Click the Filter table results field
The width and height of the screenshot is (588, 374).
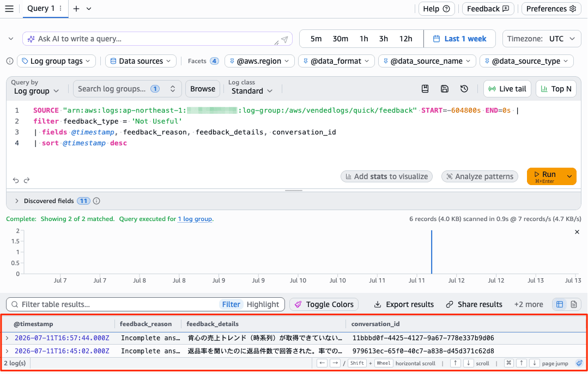coord(116,304)
